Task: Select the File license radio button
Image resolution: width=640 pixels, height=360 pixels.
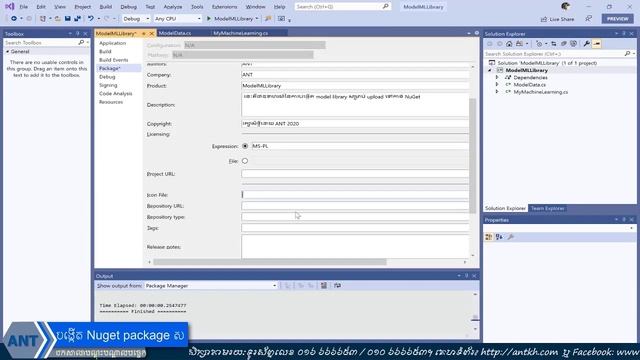Action: click(x=245, y=161)
